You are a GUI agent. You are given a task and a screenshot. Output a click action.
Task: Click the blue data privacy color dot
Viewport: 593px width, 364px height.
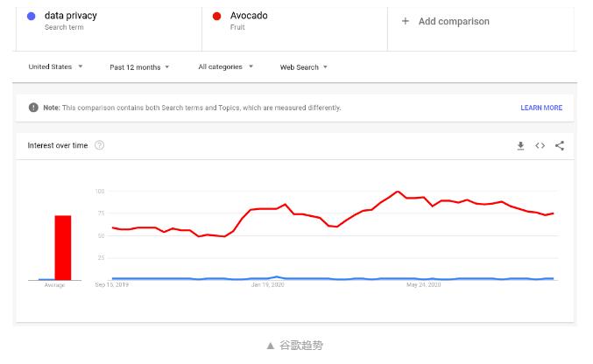click(x=32, y=16)
